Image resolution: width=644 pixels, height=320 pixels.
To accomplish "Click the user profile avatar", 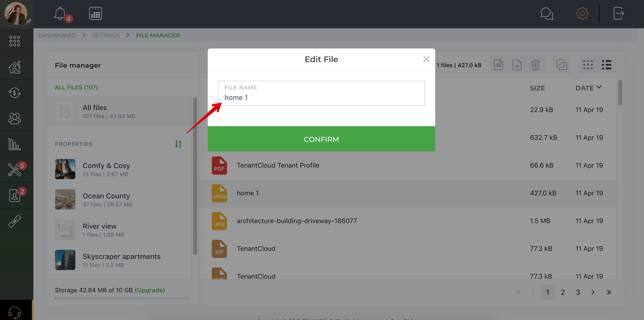I will point(16,13).
